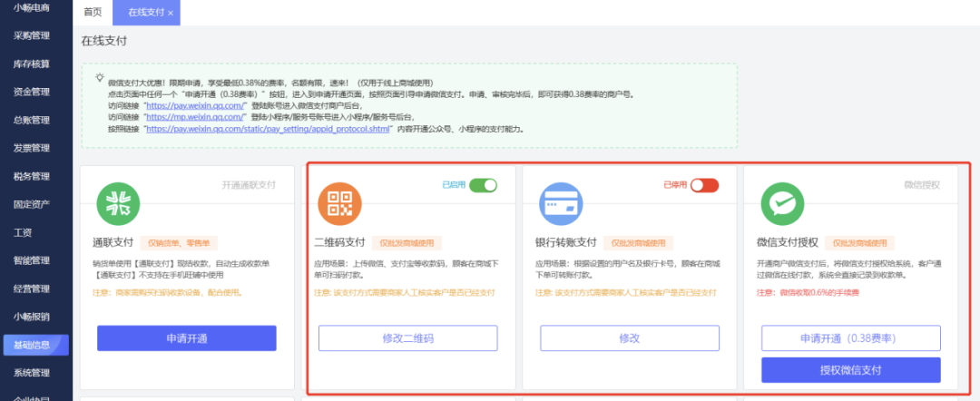Viewport: 980px width, 401px height.
Task: Open the https://mp.weixin.qq.com/ link
Action: [x=195, y=117]
